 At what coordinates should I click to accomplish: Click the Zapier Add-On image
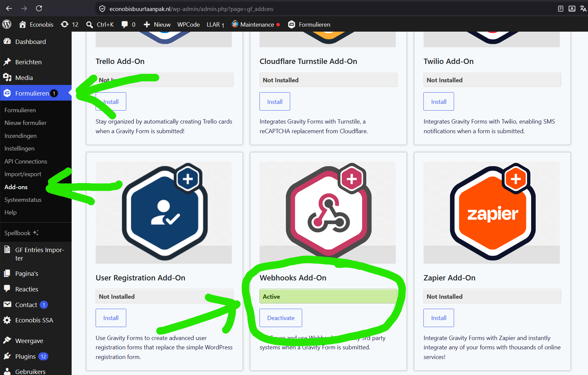[492, 212]
